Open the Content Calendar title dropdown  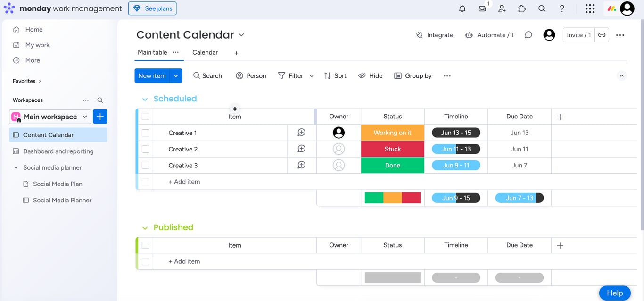point(241,34)
